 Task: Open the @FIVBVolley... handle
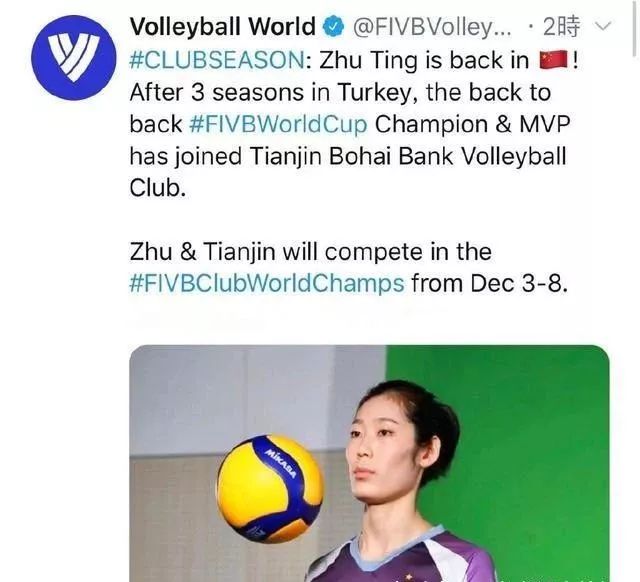point(432,27)
